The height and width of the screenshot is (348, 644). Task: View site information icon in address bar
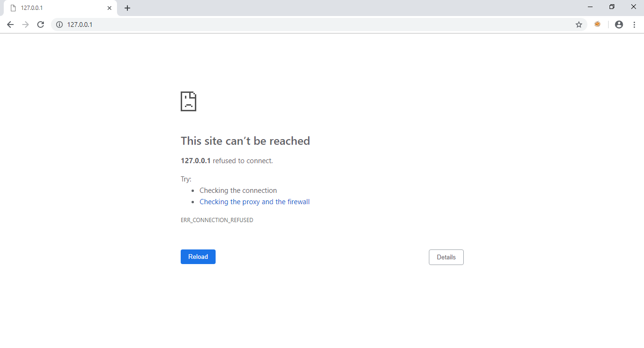[59, 25]
